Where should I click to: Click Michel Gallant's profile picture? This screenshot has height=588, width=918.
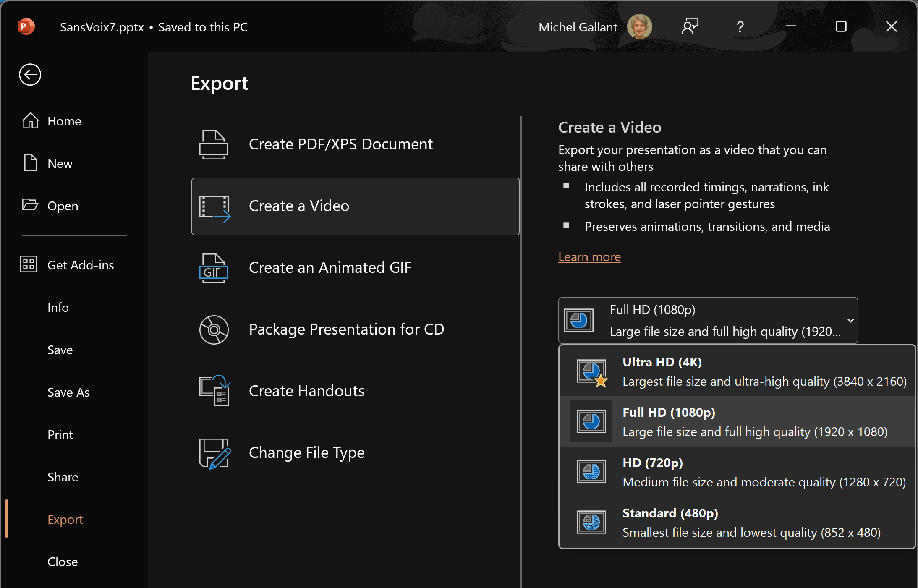639,27
